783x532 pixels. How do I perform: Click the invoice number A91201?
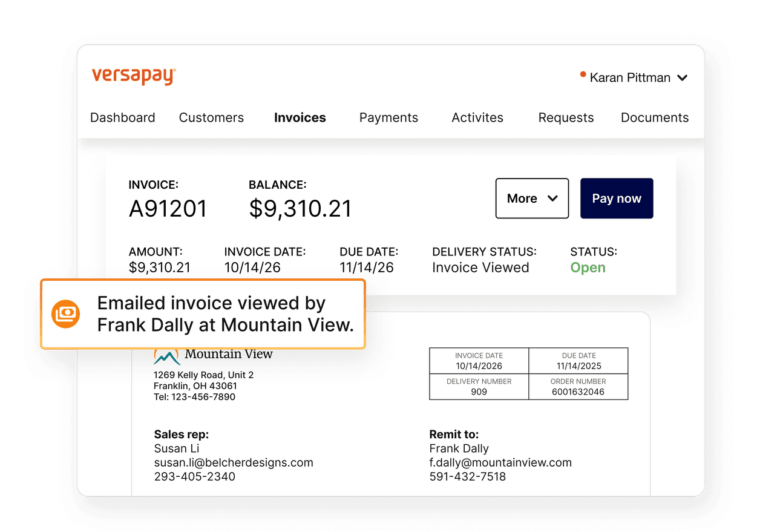[168, 209]
